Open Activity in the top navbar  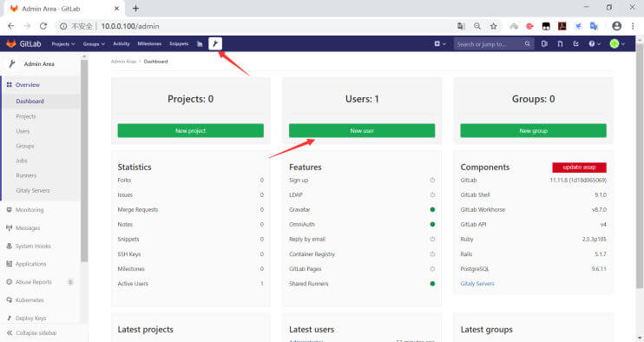[122, 44]
